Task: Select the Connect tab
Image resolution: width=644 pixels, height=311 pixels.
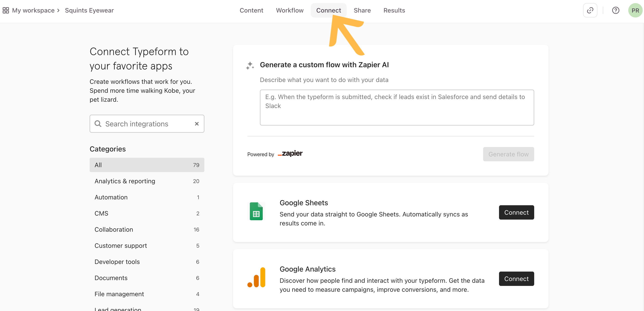Action: click(328, 10)
